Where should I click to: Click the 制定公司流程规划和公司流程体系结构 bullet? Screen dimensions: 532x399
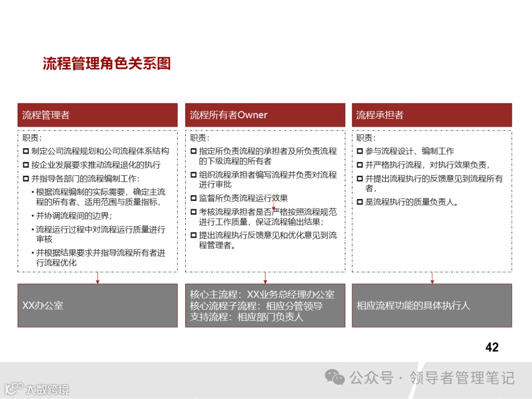(x=96, y=151)
